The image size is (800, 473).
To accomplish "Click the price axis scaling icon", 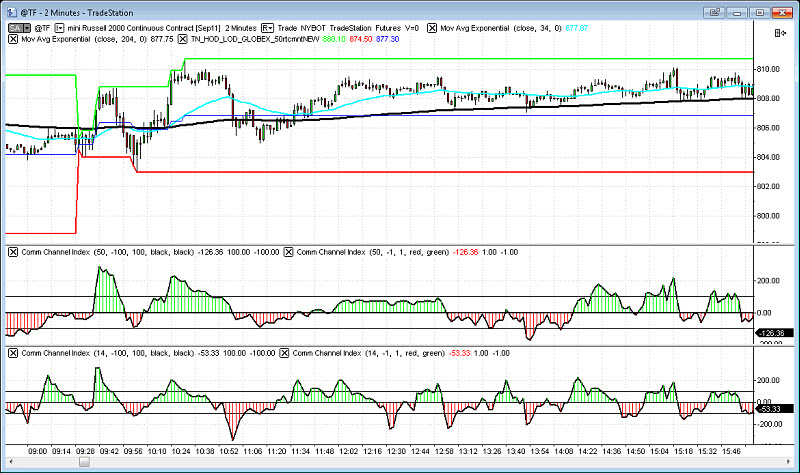I will click(780, 33).
